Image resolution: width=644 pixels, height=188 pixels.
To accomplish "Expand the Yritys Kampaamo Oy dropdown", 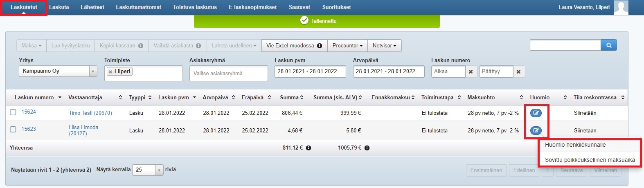I will click(x=93, y=72).
